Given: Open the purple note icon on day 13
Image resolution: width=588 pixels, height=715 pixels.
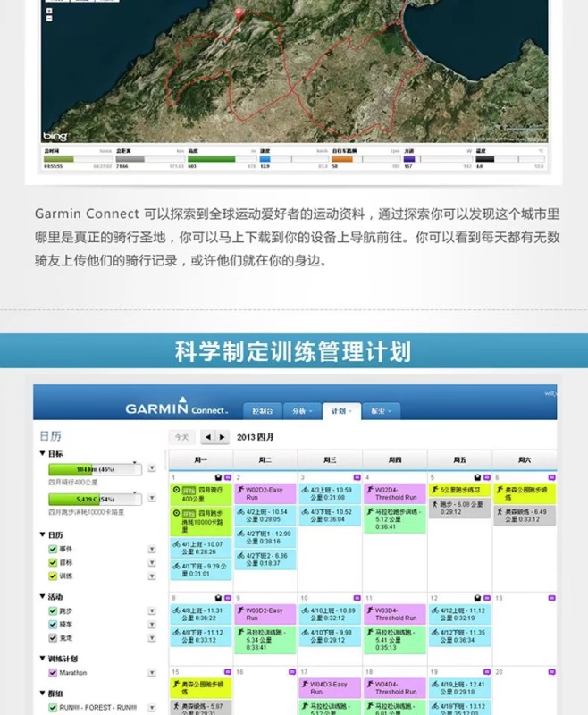Looking at the screenshot, I should tap(551, 598).
